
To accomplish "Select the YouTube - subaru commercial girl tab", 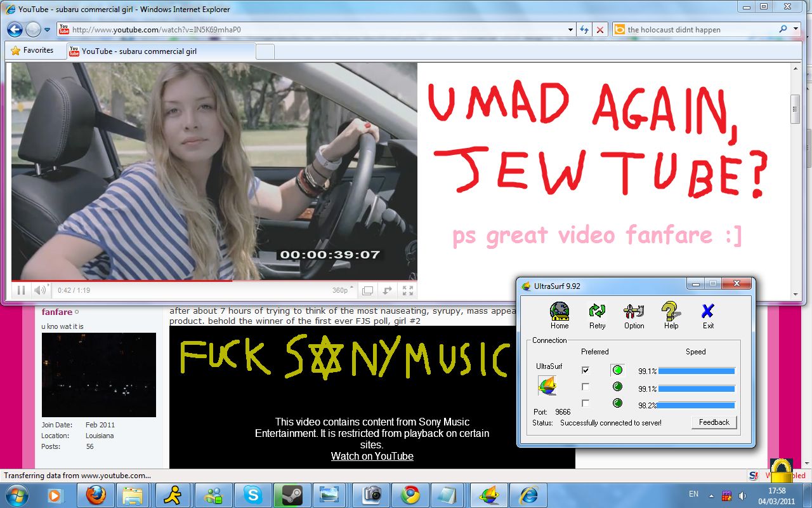I will click(x=161, y=51).
